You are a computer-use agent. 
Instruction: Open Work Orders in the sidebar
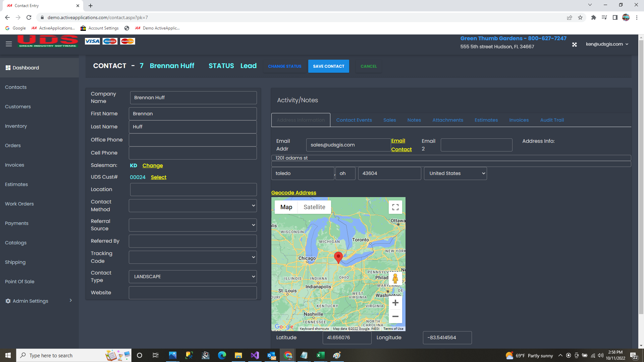click(19, 204)
